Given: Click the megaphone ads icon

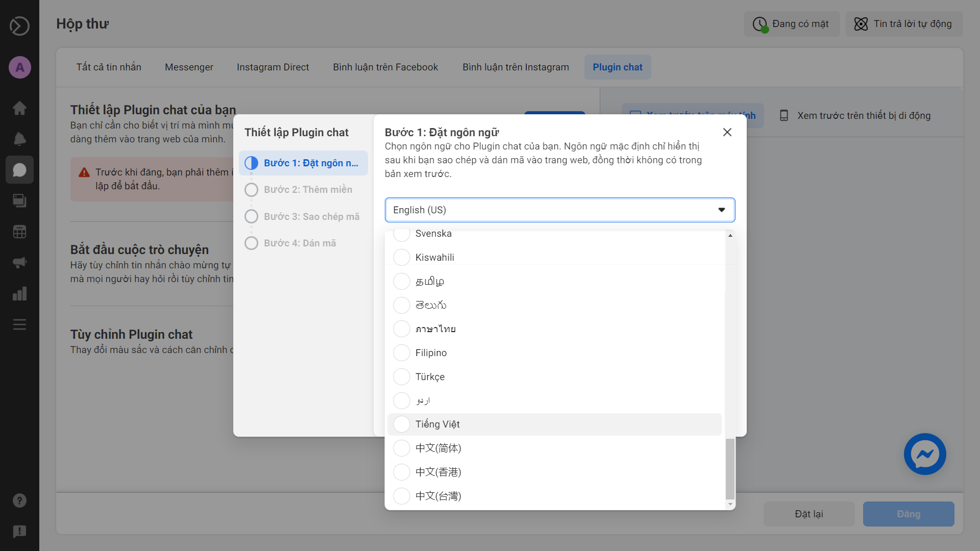Looking at the screenshot, I should [x=19, y=263].
